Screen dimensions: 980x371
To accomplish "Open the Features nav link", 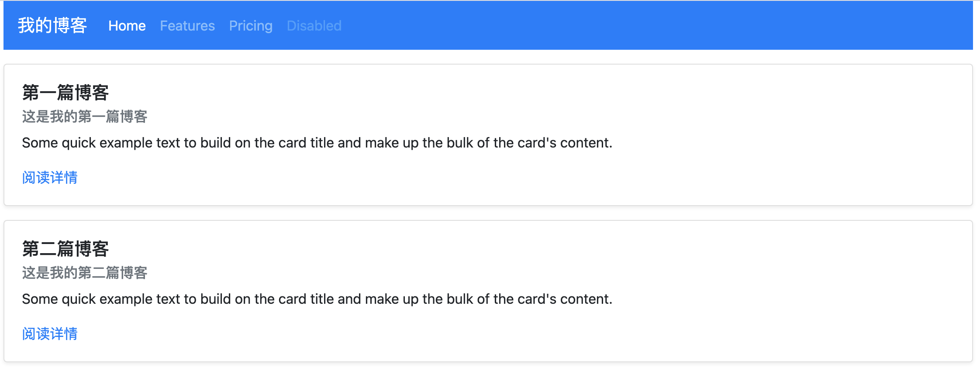I will (x=187, y=26).
